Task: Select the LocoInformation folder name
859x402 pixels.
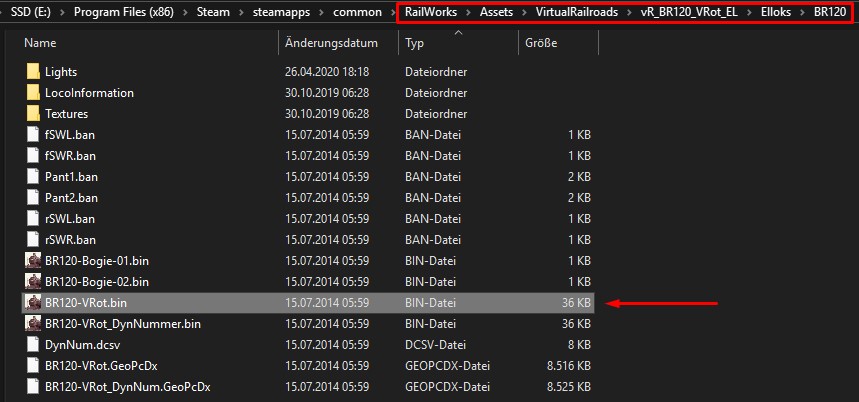Action: [89, 93]
